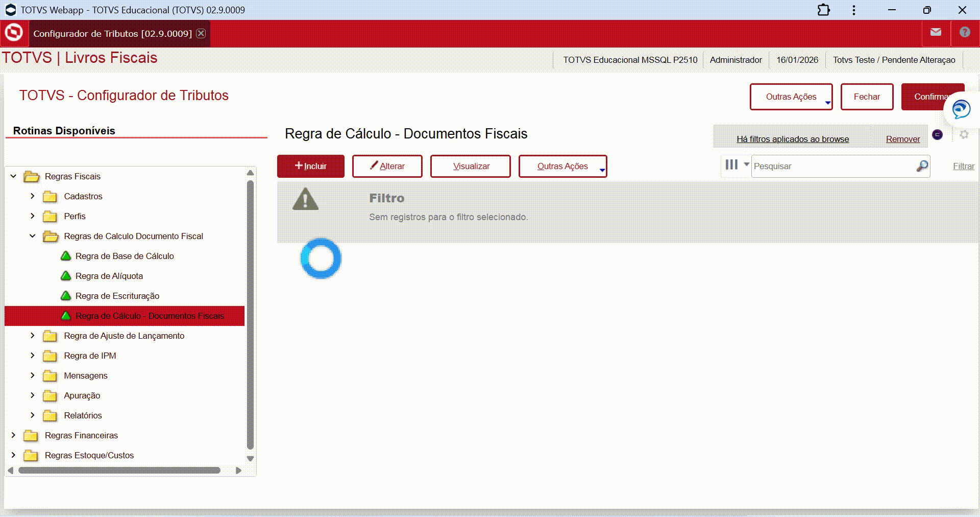Viewport: 980px width, 517px height.
Task: Click the Regras Fiscais folder icon
Action: click(32, 177)
